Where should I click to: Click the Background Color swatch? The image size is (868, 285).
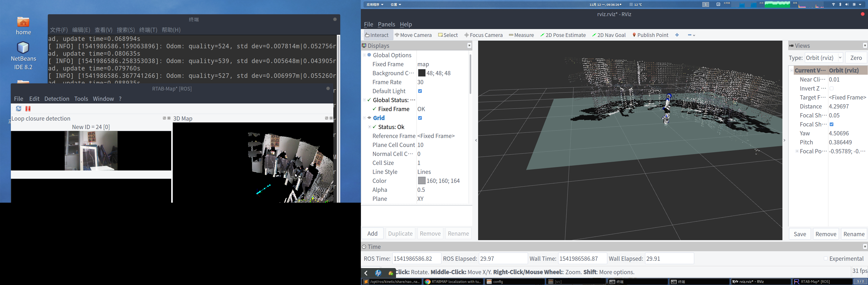[422, 73]
